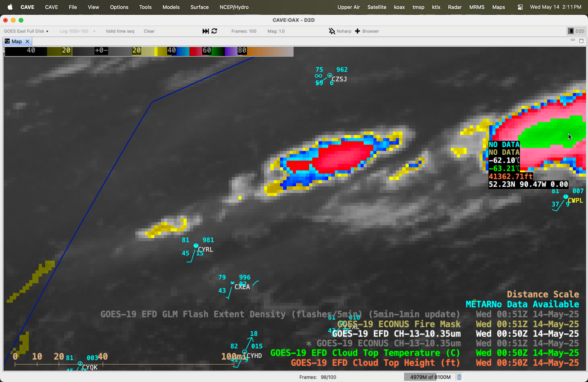Click the Frames: 98/100 status text
The width and height of the screenshot is (588, 382).
pos(318,377)
